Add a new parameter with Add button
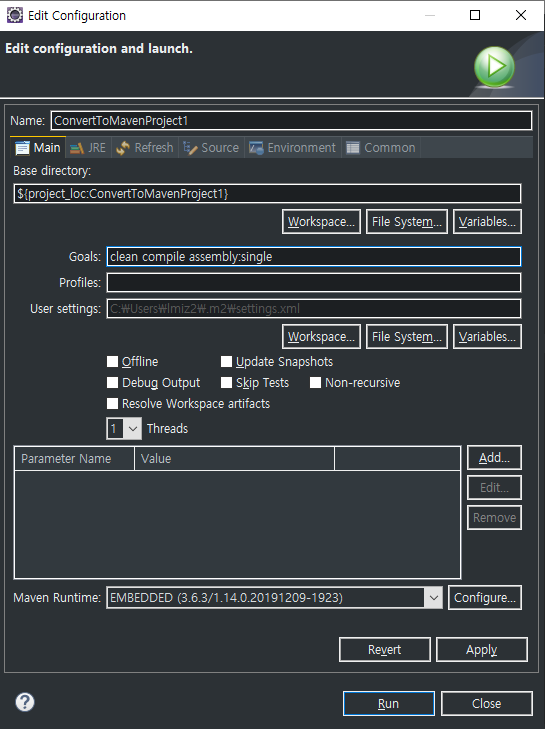The width and height of the screenshot is (545, 729). coord(494,458)
